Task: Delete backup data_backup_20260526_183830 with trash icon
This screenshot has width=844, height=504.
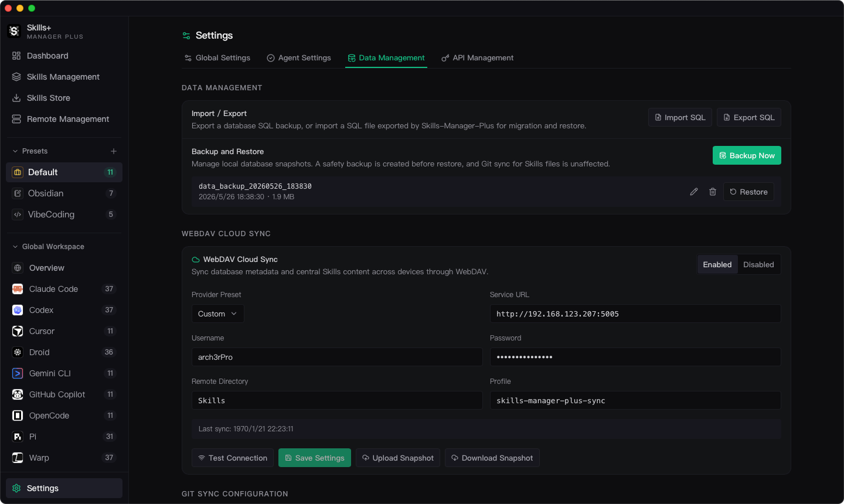Action: [x=713, y=192]
